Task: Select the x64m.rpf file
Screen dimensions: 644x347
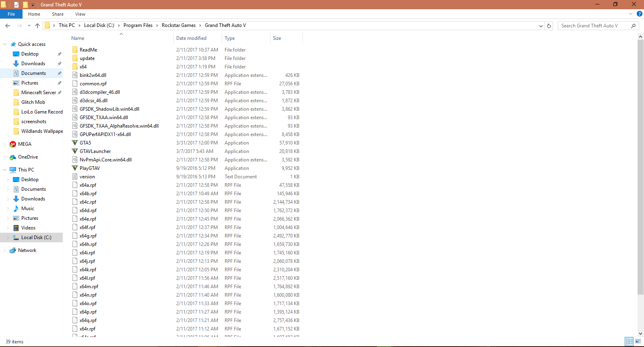Action: (89, 287)
